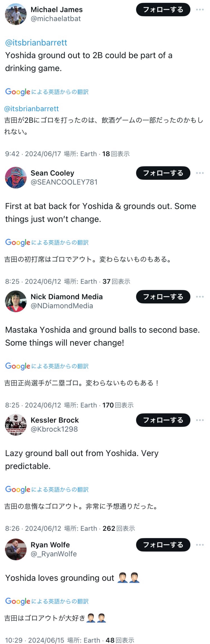Follow Kessler Brock
Image resolution: width=210 pixels, height=644 pixels.
163,420
